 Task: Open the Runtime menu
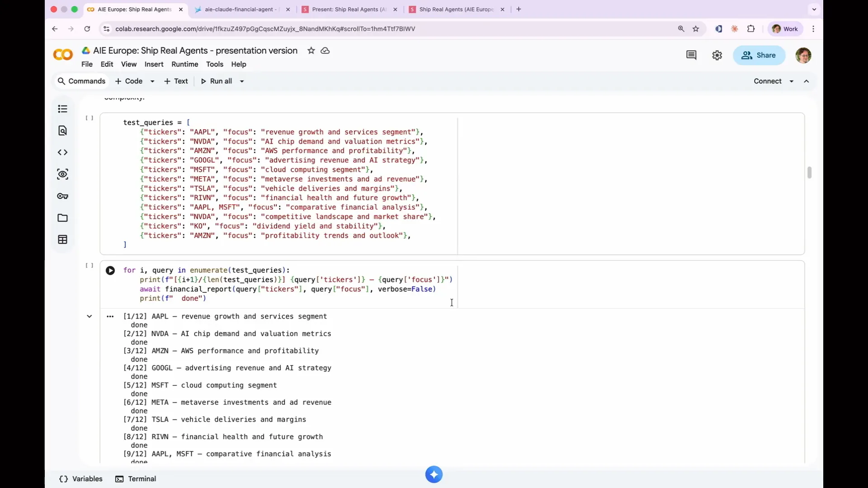click(184, 64)
